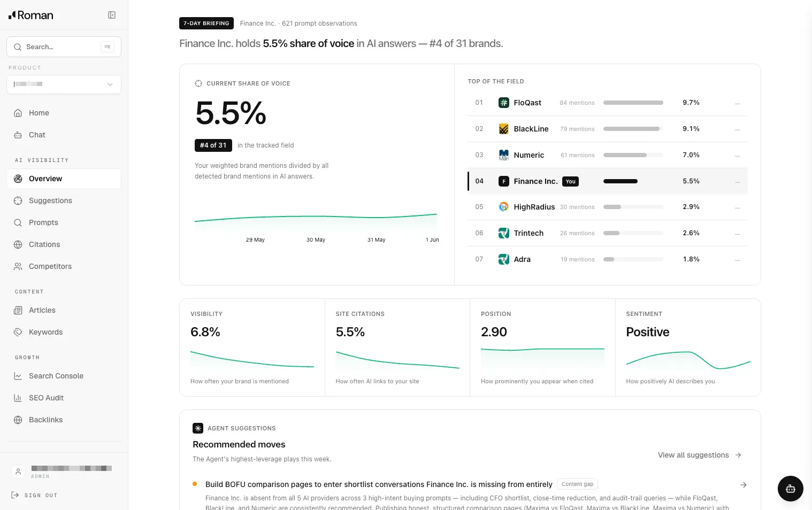Screen dimensions: 812x510
Task: Click the agent suggestions asterisk icon
Action: pos(198,428)
